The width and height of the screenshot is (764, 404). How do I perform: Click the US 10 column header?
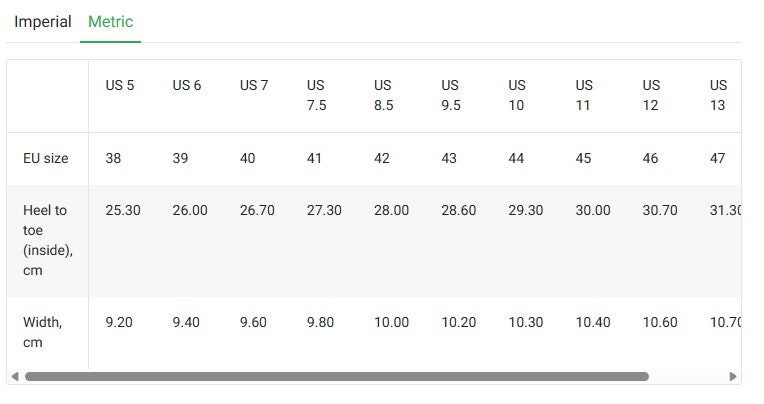click(517, 95)
